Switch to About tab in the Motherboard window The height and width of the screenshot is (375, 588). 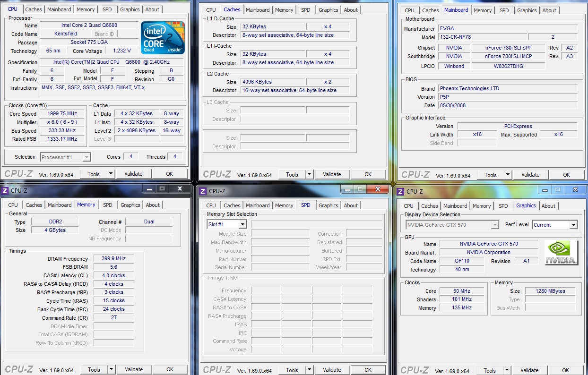(549, 10)
